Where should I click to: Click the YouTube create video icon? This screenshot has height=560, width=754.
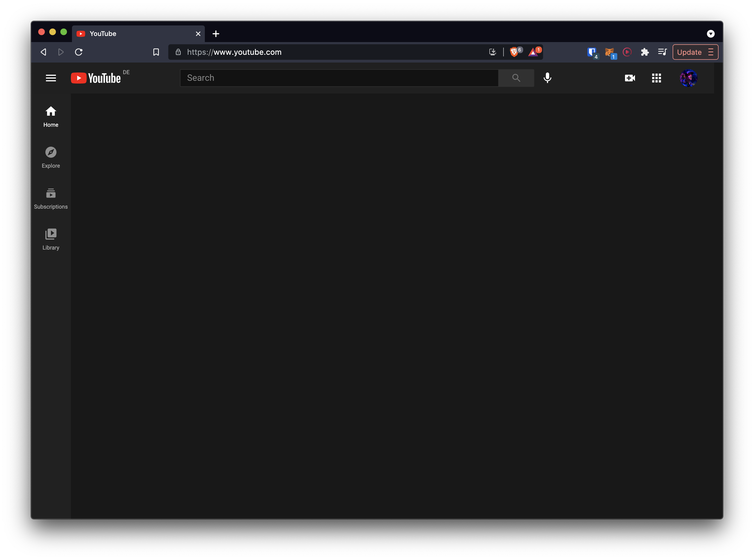(x=630, y=78)
